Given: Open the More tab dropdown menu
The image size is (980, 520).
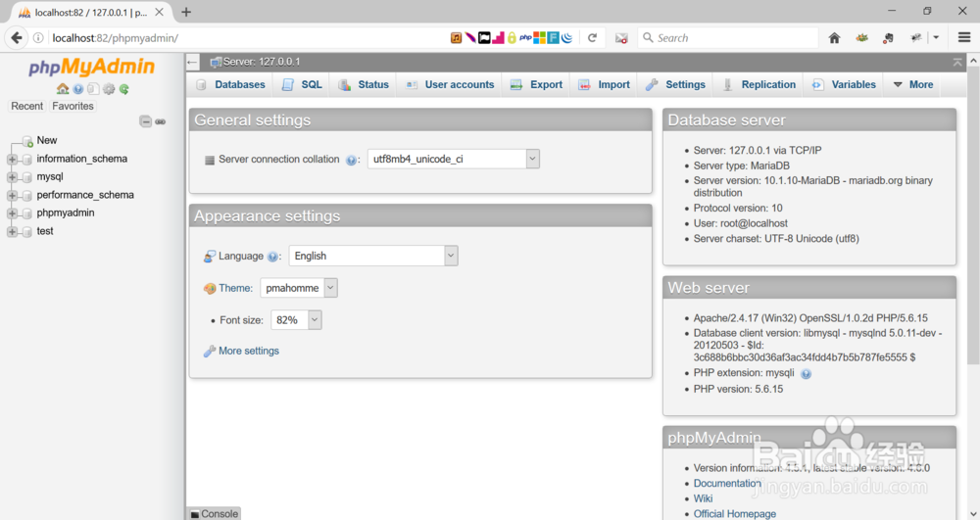Looking at the screenshot, I should click(x=913, y=85).
